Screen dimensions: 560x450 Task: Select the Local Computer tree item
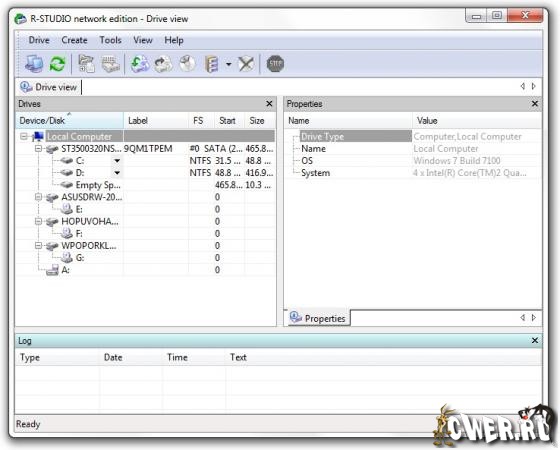coord(79,136)
